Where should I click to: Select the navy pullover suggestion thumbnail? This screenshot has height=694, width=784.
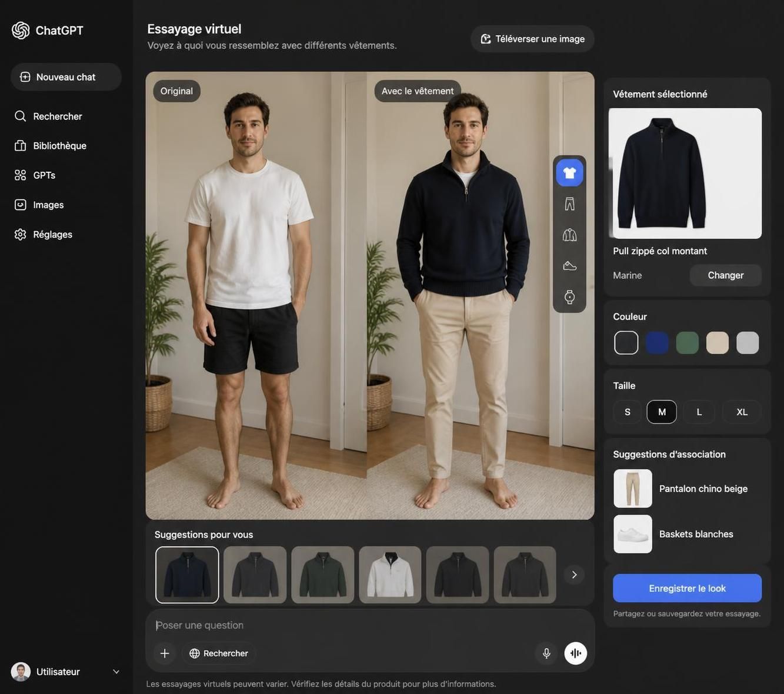(187, 575)
